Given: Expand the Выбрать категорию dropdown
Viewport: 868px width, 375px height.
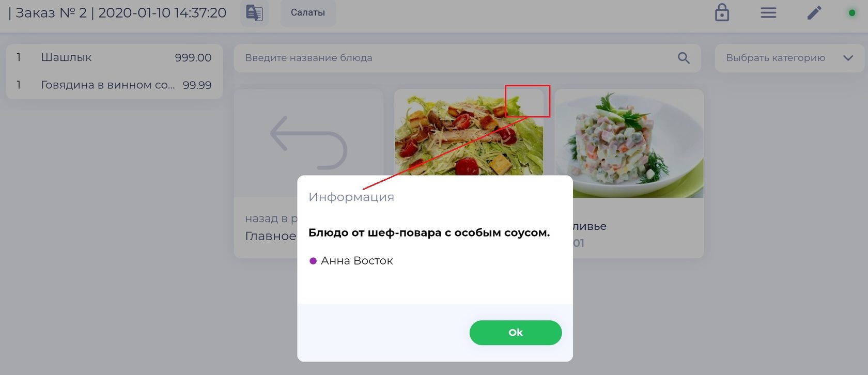Looking at the screenshot, I should pos(789,58).
